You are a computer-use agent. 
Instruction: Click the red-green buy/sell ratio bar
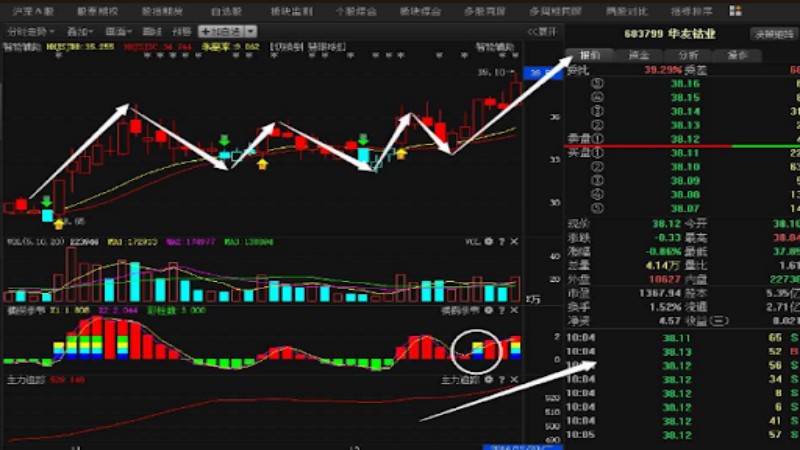pyautogui.click(x=682, y=146)
